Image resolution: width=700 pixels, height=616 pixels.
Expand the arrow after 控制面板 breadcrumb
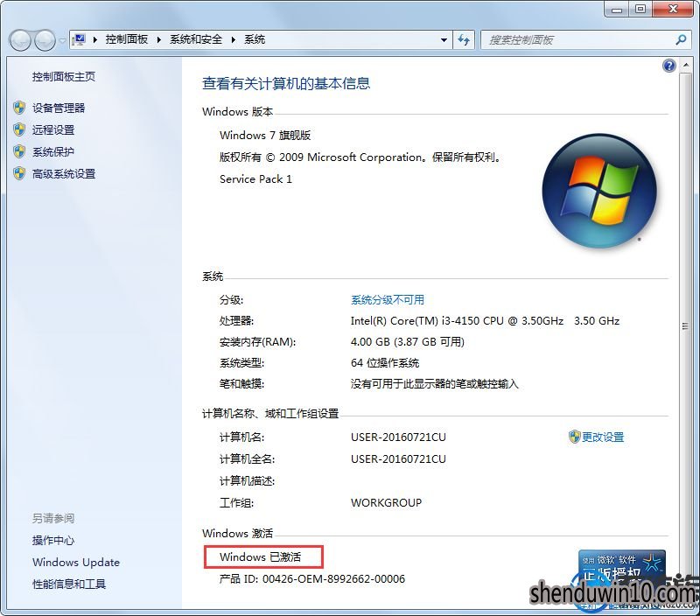[159, 39]
